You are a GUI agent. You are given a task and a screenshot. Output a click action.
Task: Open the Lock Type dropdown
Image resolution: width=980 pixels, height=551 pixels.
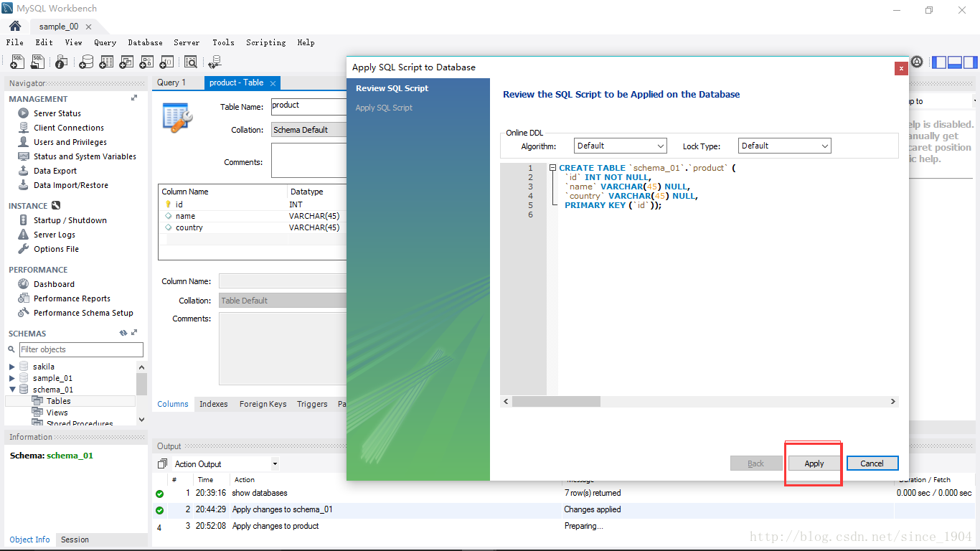(x=785, y=146)
